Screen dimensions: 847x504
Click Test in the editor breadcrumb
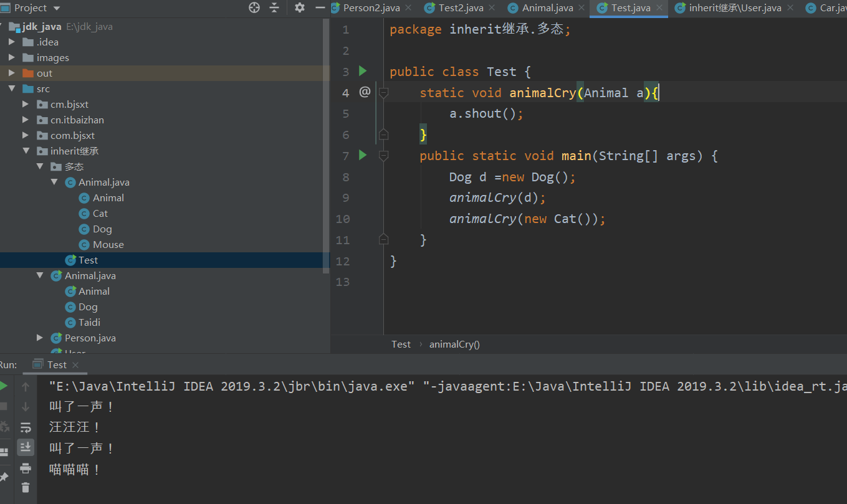point(401,344)
